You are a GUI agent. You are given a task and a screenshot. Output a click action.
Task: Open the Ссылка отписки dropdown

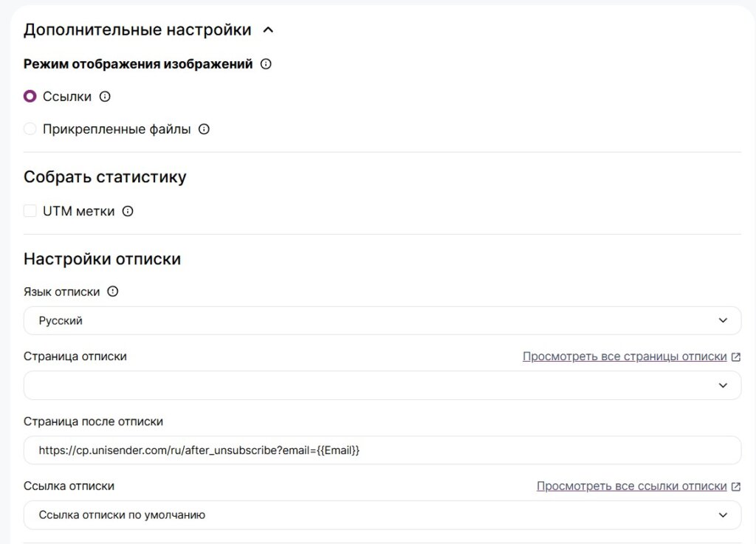(382, 515)
